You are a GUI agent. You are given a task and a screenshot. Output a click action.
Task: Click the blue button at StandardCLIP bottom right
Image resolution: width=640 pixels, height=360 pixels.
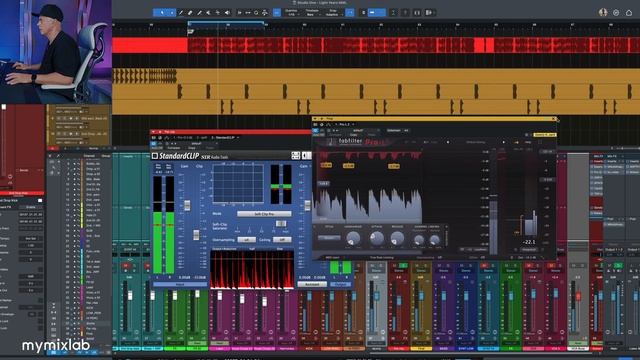point(341,284)
